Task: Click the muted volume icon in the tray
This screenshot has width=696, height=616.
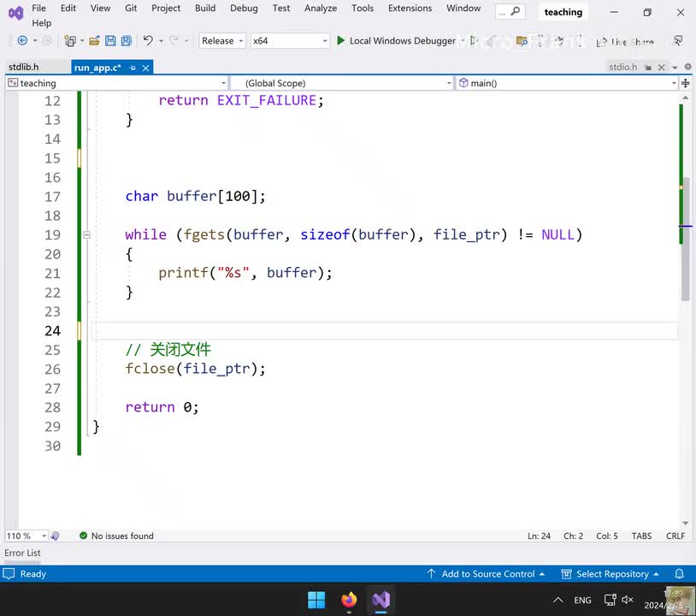Action: 628,600
